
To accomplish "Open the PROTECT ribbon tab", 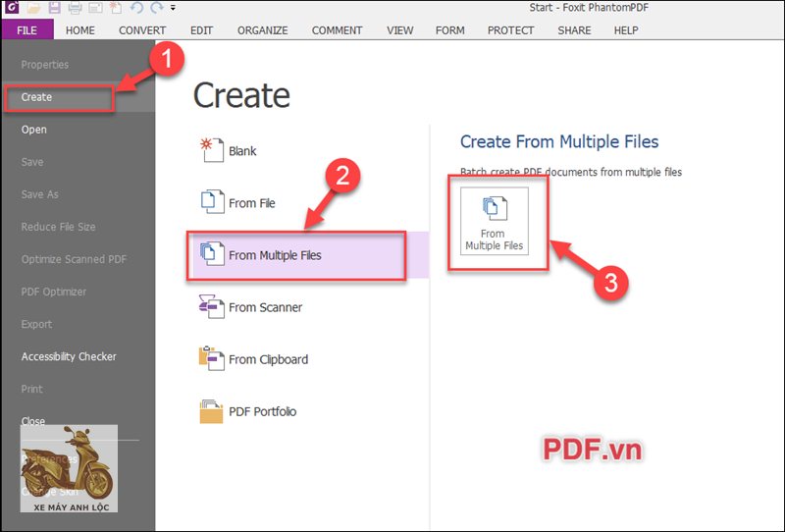I will [510, 30].
